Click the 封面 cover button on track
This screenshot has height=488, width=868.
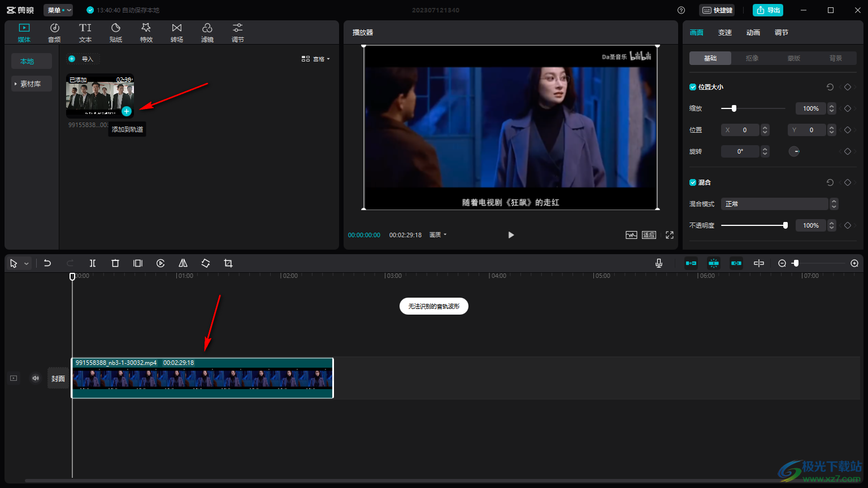pos(58,378)
